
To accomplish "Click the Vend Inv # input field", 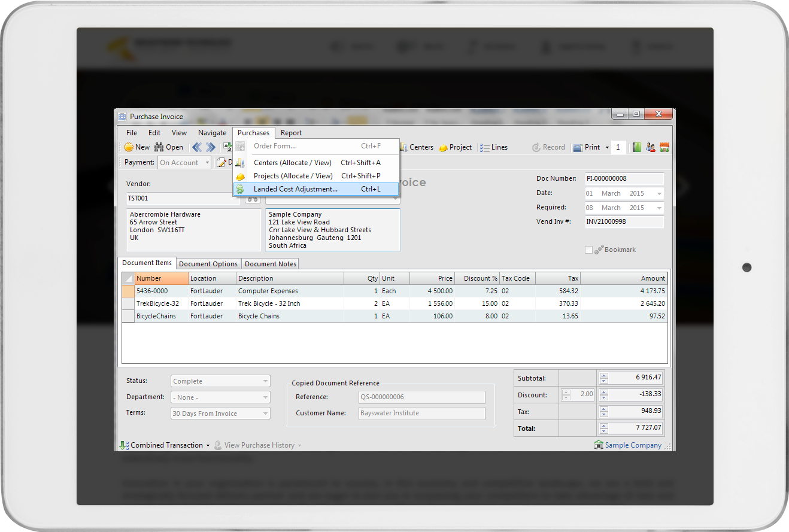I will tap(624, 222).
